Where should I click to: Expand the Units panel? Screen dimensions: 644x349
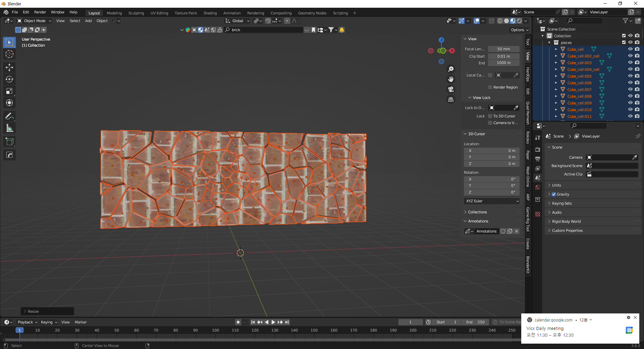[556, 185]
